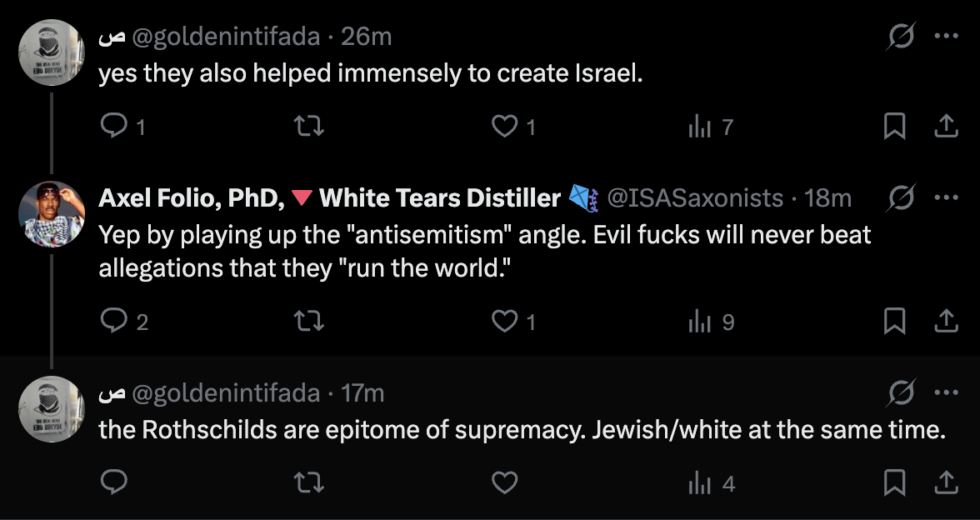Share the Rothschilds tweet

tap(945, 482)
